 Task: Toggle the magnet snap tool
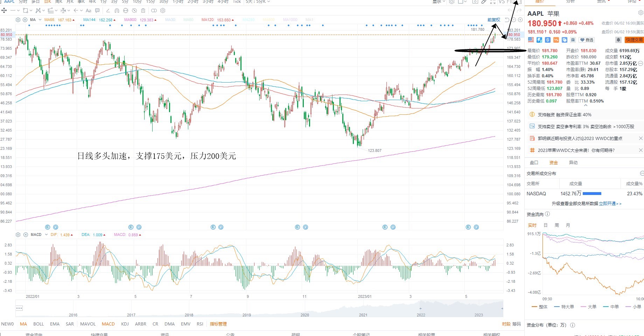117,10
